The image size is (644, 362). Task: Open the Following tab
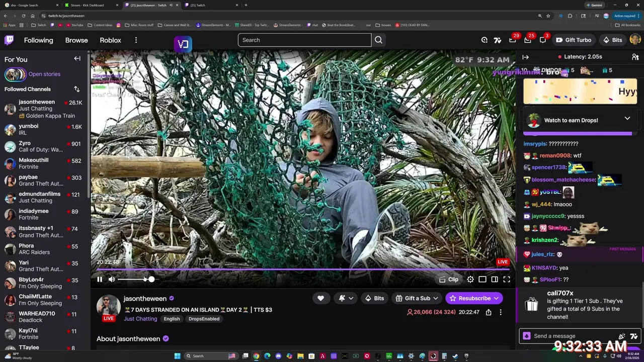tap(38, 40)
